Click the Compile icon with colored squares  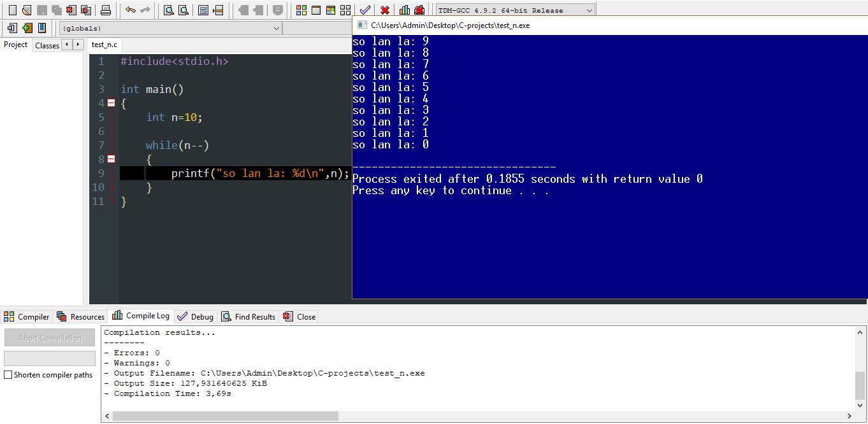coord(301,10)
